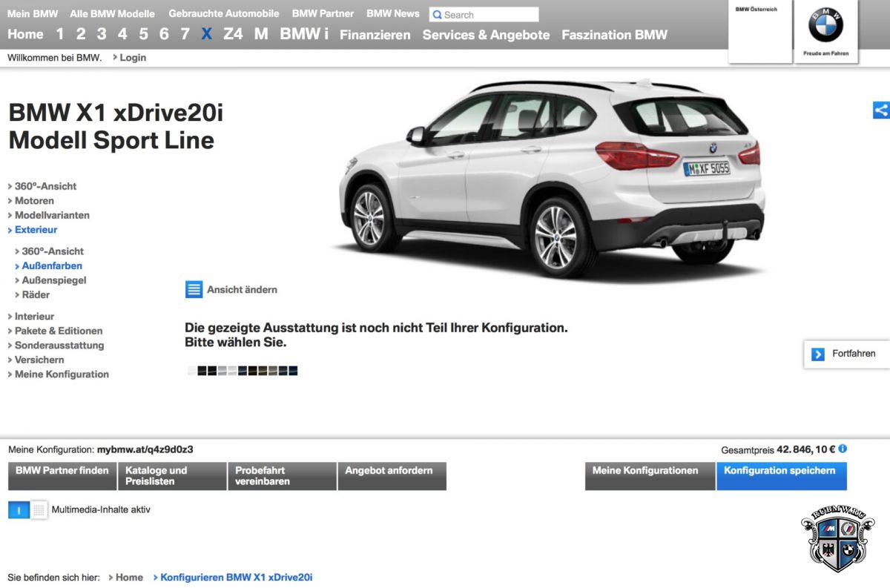The width and height of the screenshot is (890, 588).
Task: Expand Modellvarianten in the sidebar
Action: point(52,215)
